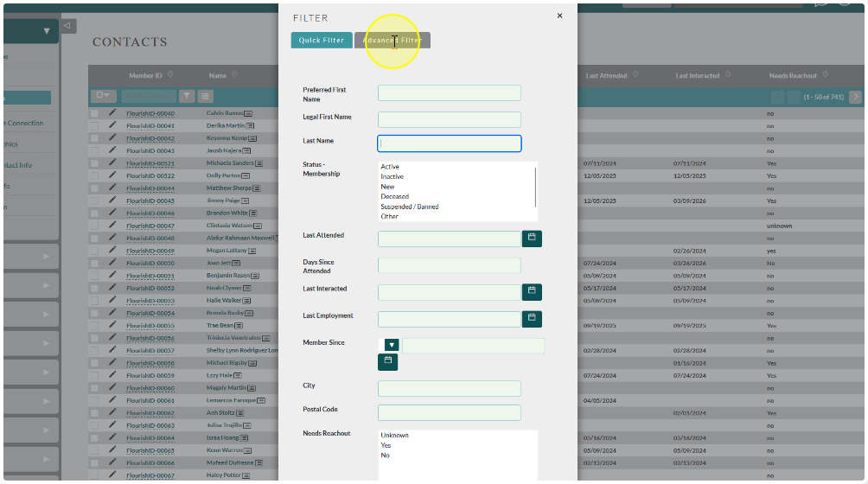Switch to the Quick Filter tab
868x484 pixels.
322,41
